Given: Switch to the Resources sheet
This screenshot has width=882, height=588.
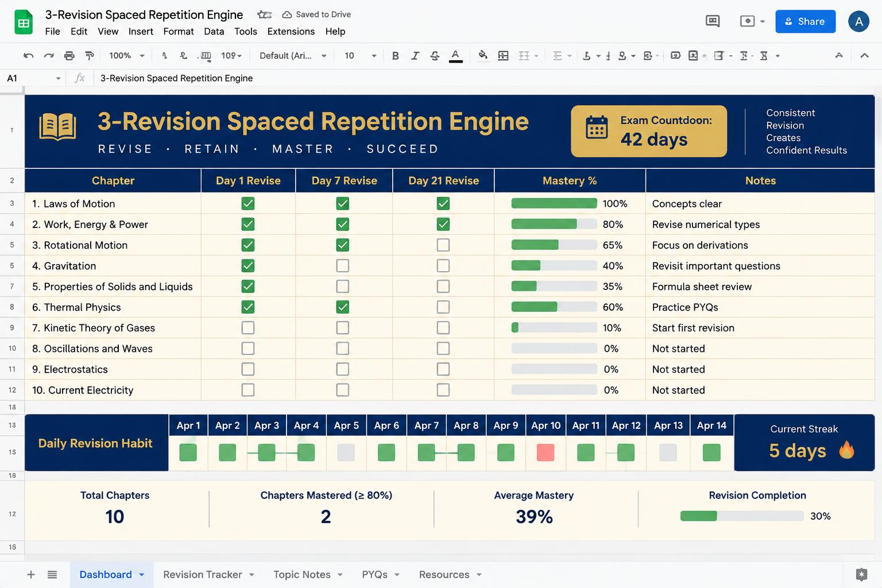Looking at the screenshot, I should coord(444,575).
